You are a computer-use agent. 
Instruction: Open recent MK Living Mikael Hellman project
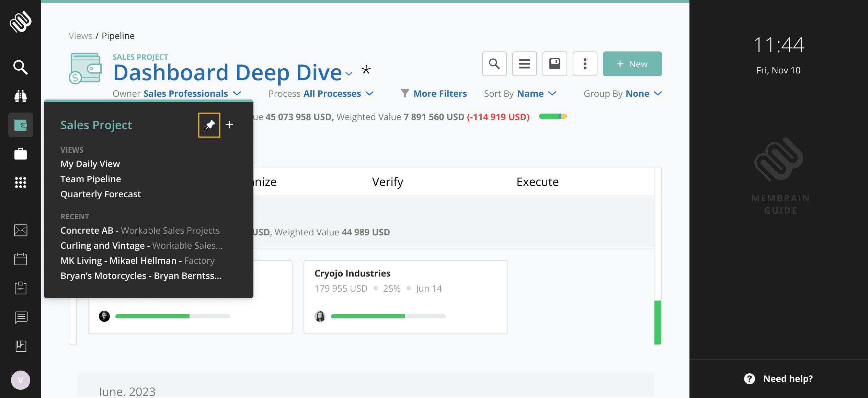tap(138, 261)
